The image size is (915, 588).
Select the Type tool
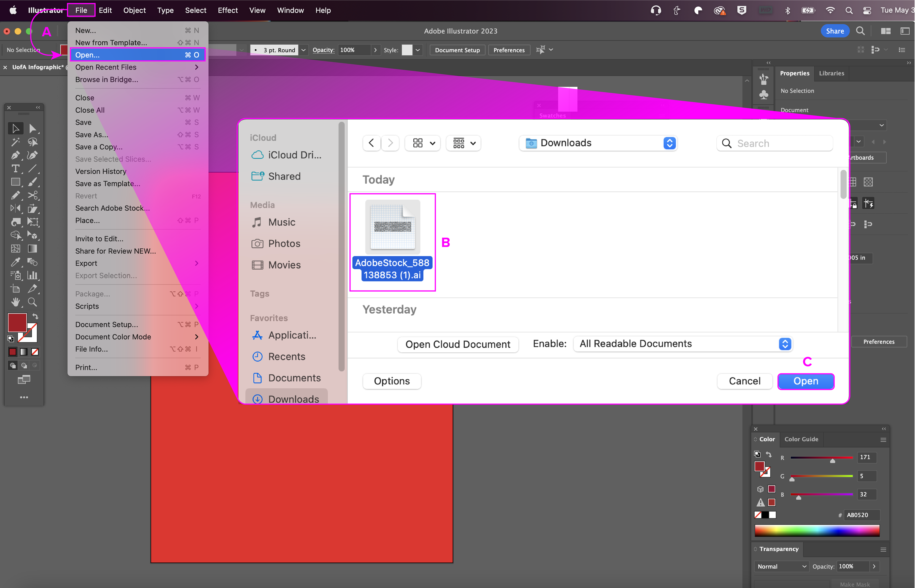coord(15,169)
